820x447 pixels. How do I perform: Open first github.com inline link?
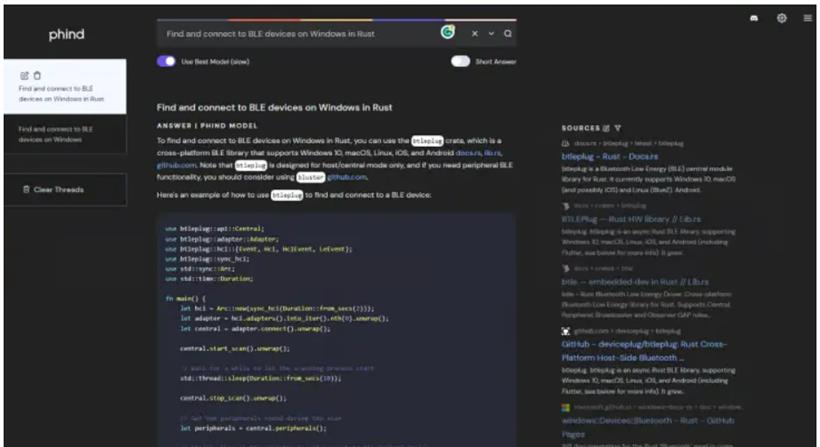pos(176,165)
